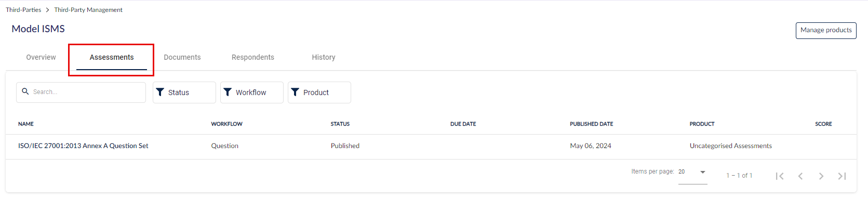Click the Product filter funnel icon
Image resolution: width=868 pixels, height=212 pixels.
295,92
